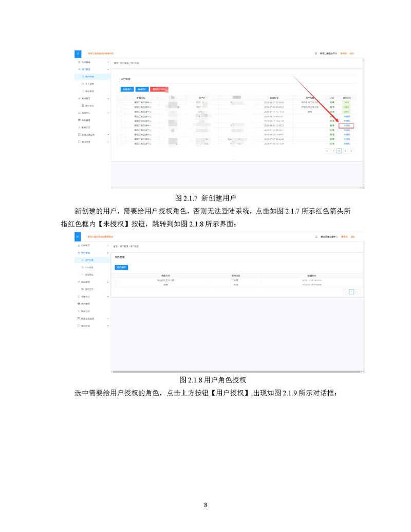
Task: Select first role radio button in role table
Action: click(117, 280)
